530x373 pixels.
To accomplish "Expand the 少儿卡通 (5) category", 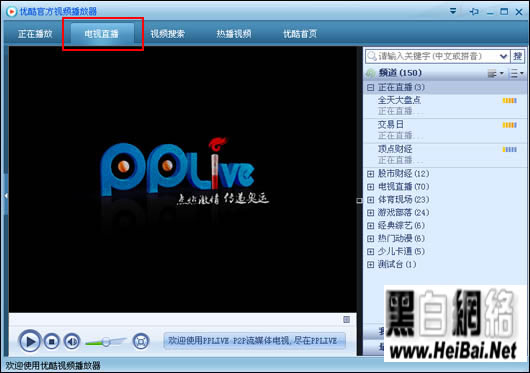I will [x=370, y=251].
